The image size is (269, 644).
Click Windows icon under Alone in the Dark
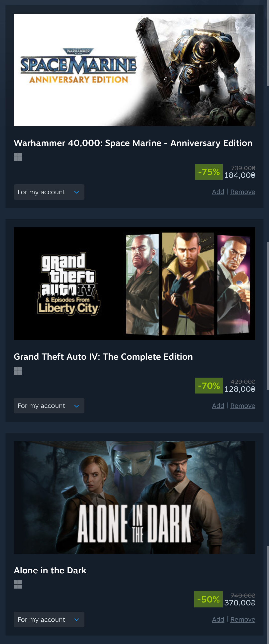click(x=18, y=585)
